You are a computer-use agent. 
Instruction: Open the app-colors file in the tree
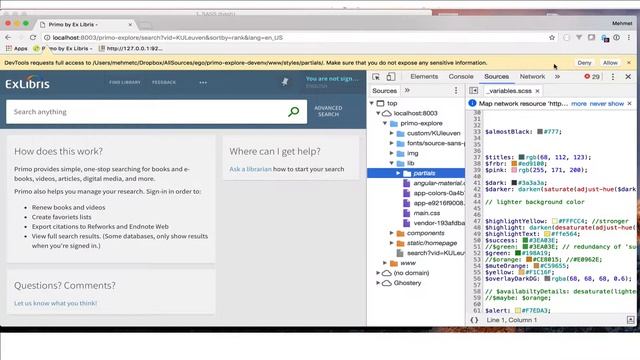pos(439,193)
